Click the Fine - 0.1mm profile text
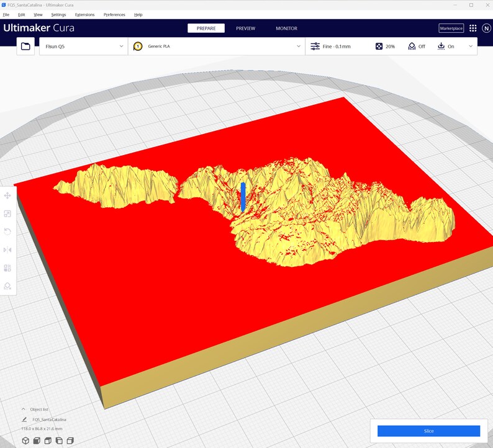Viewport: 493px width, 448px height. pos(337,47)
